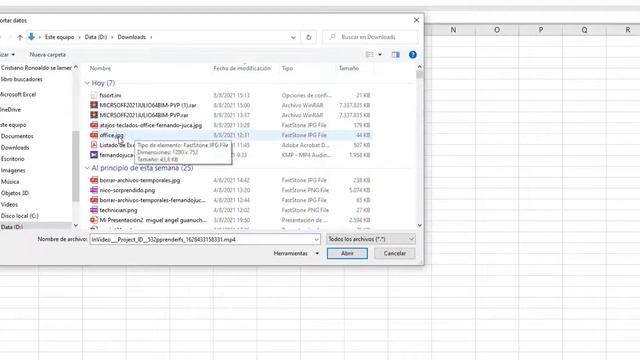Image resolution: width=640 pixels, height=360 pixels.
Task: Select Excel column Q header
Action: point(584,30)
